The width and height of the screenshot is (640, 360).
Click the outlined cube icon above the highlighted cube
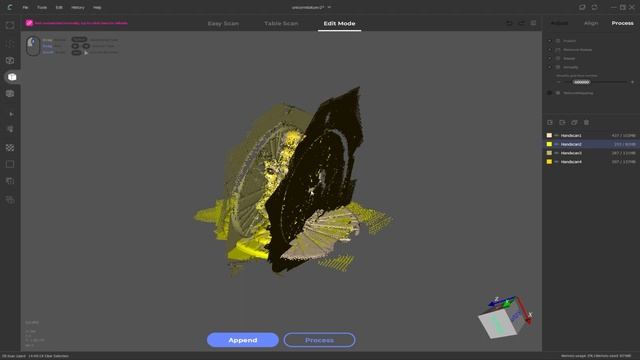pyautogui.click(x=10, y=60)
